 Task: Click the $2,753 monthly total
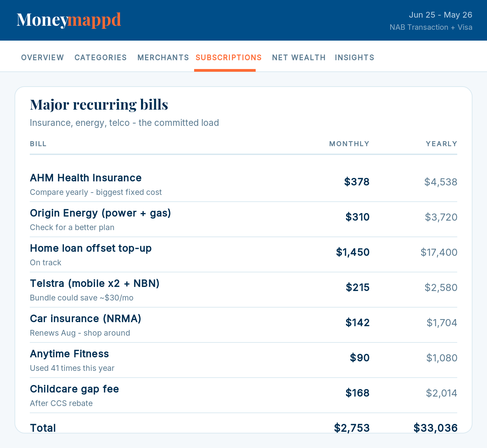tap(352, 428)
